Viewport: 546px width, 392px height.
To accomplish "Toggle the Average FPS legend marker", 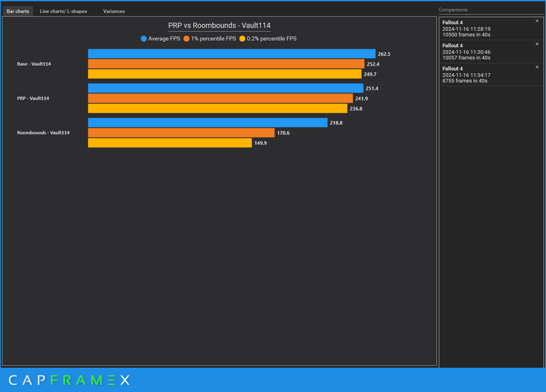I will (144, 39).
